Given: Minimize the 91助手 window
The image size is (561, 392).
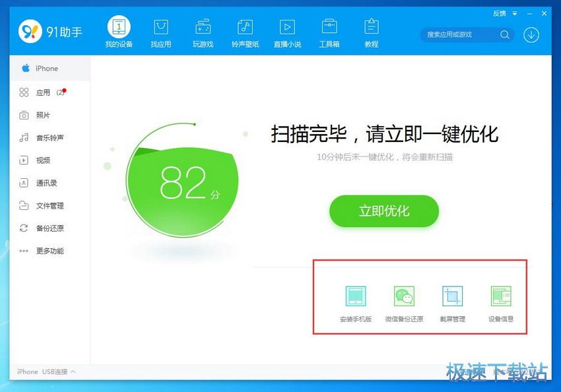Looking at the screenshot, I should tap(529, 14).
